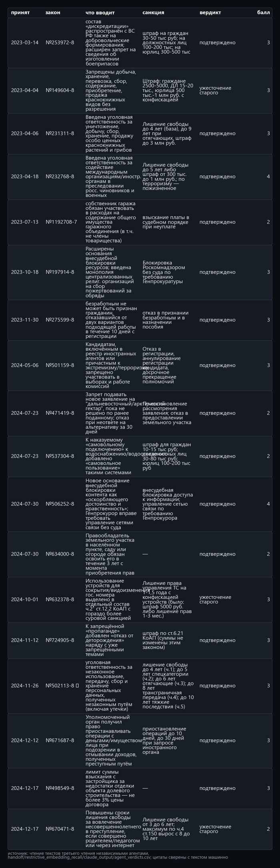Image resolution: width=280 pixels, height=868 pixels.
Task: Click the «закон» column header
Action: (x=53, y=12)
